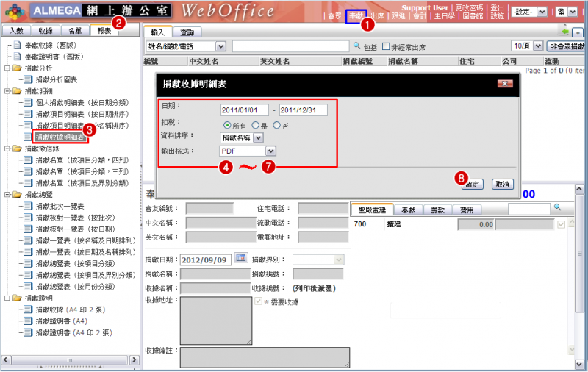
Task: Click the search text field next to 姓名/編號/電話
Action: pyautogui.click(x=290, y=46)
